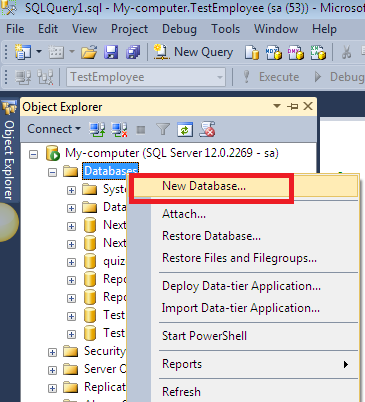Screen dimensions: 365x402
Task: Click the server icon next to My-computer
Action: click(53, 154)
